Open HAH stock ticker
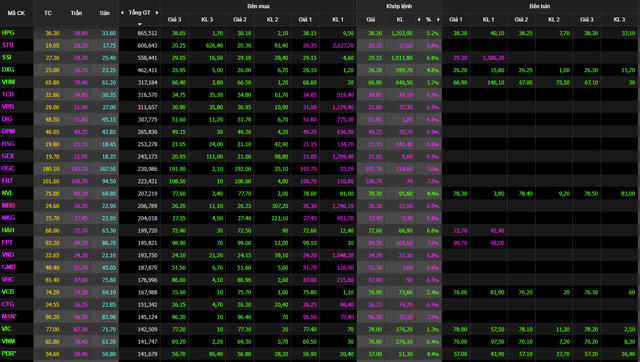This screenshot has height=362, width=640. click(8, 230)
